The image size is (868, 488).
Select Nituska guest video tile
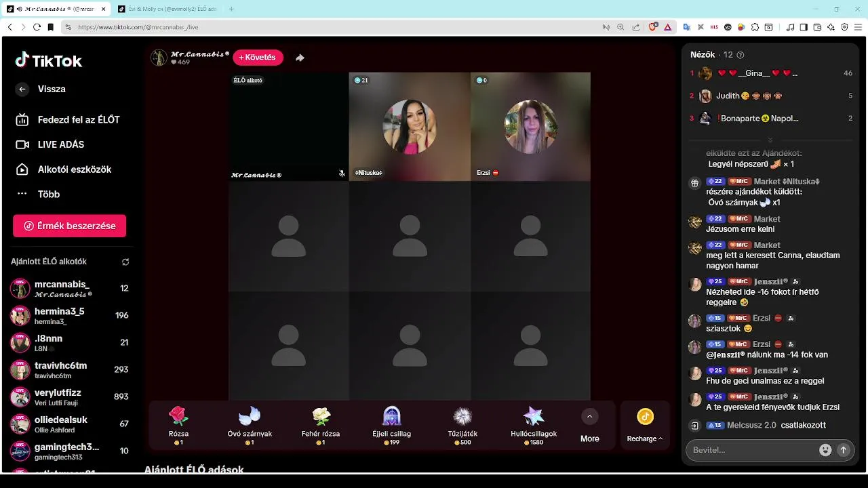[x=410, y=127]
